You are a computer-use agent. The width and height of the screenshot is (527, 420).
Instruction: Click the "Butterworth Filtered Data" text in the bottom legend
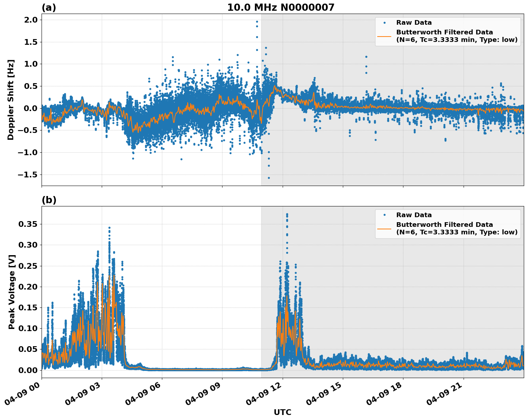tap(444, 225)
